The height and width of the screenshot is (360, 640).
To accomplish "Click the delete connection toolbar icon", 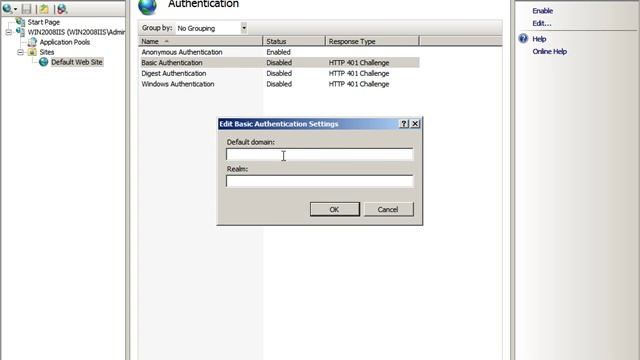I will (x=62, y=9).
